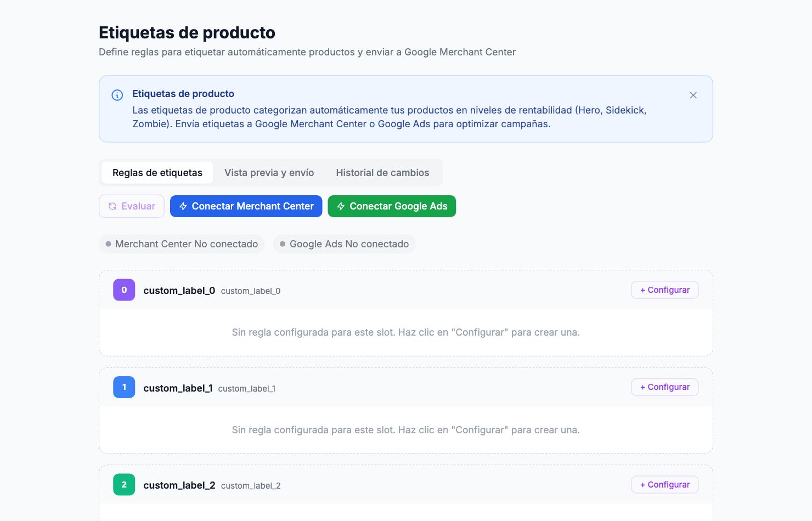The height and width of the screenshot is (521, 812).
Task: Configure a rule for custom_label_1
Action: point(665,387)
